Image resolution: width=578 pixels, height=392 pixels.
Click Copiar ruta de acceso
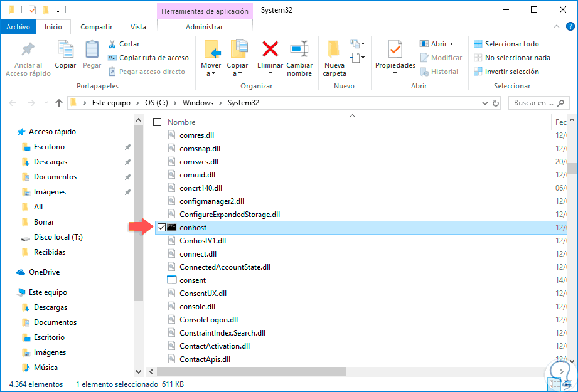[x=148, y=58]
